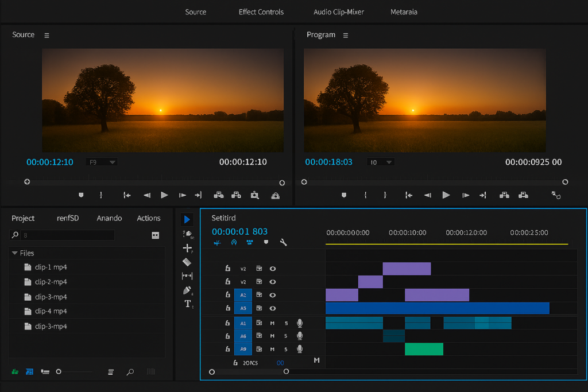Mute the A1 audio track
Viewport: 588px width, 392px height.
pyautogui.click(x=273, y=323)
